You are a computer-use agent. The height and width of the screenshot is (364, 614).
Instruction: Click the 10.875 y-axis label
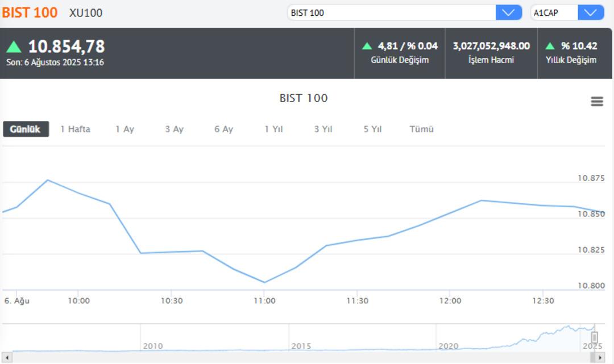pyautogui.click(x=591, y=178)
